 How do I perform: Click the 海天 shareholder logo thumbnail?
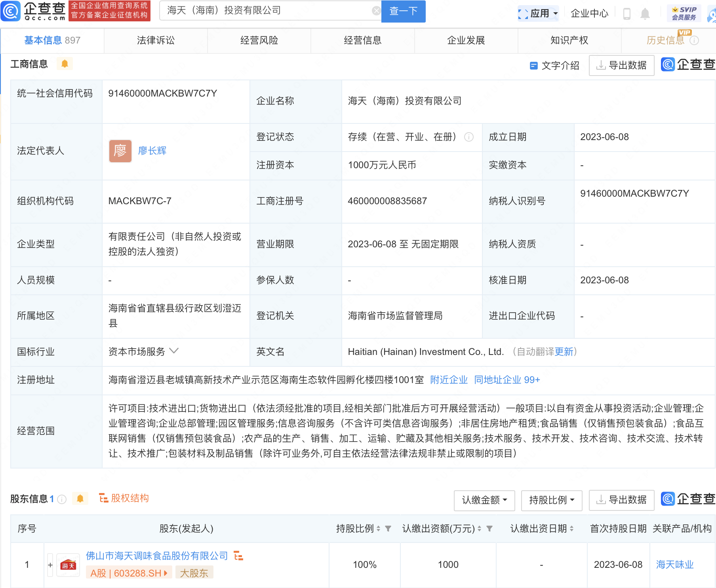point(68,565)
